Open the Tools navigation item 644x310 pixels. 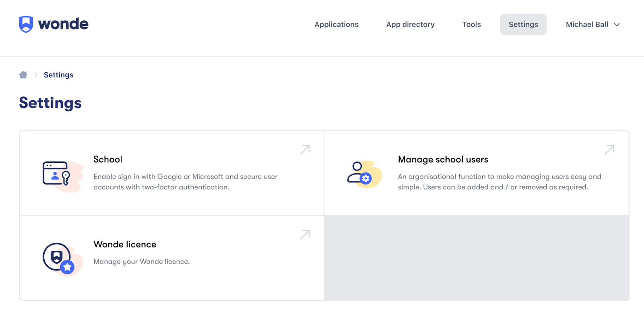point(471,25)
